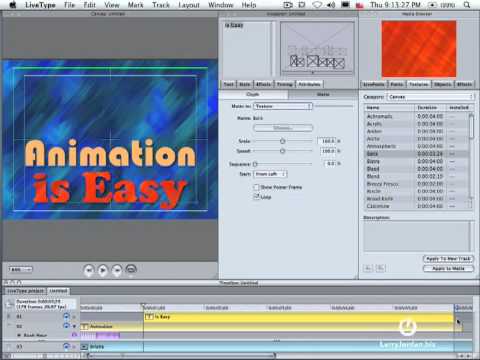Click the menu bar clock
The image size is (480, 360).
[395, 5]
